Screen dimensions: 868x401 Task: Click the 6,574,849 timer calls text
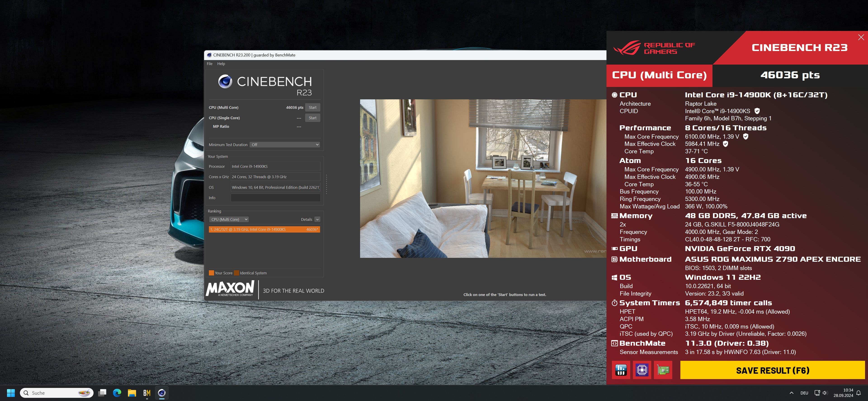click(x=729, y=303)
